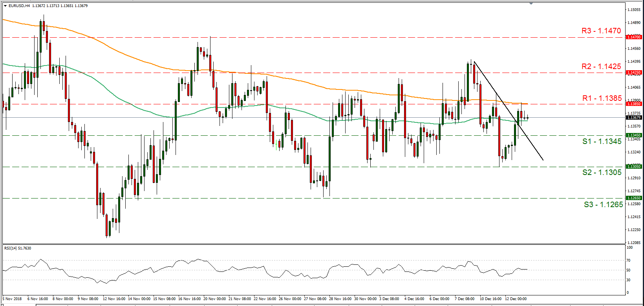The image size is (644, 306).
Task: Click the red 1.13850 price tag
Action: point(634,104)
